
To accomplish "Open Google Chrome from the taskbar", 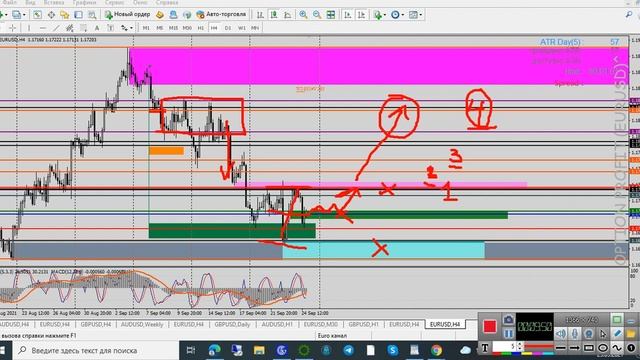I will click(x=436, y=350).
